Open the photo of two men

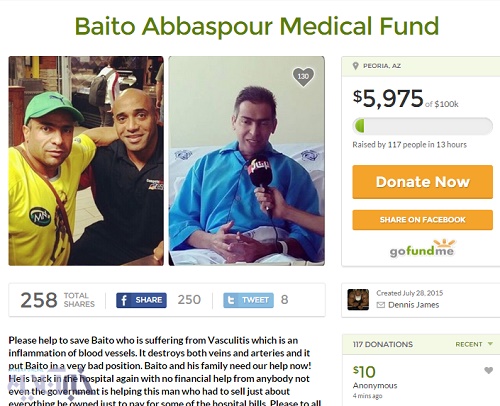(x=86, y=161)
